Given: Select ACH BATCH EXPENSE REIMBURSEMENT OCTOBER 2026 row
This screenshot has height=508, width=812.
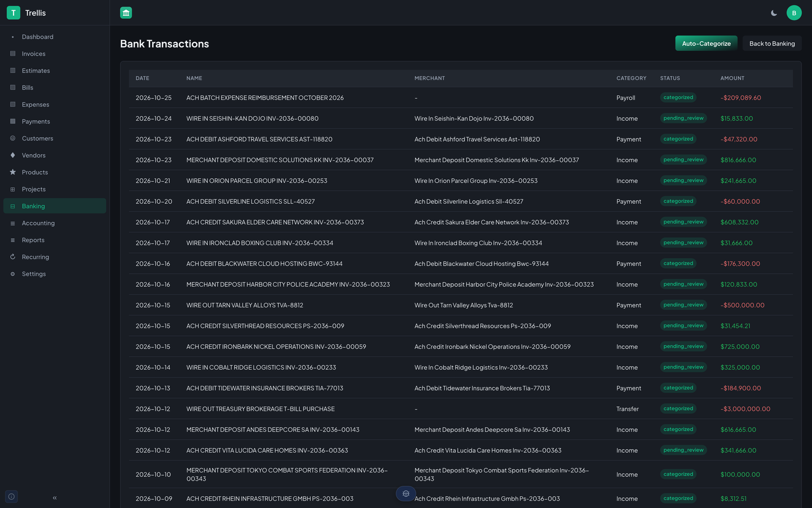Looking at the screenshot, I should tap(461, 98).
